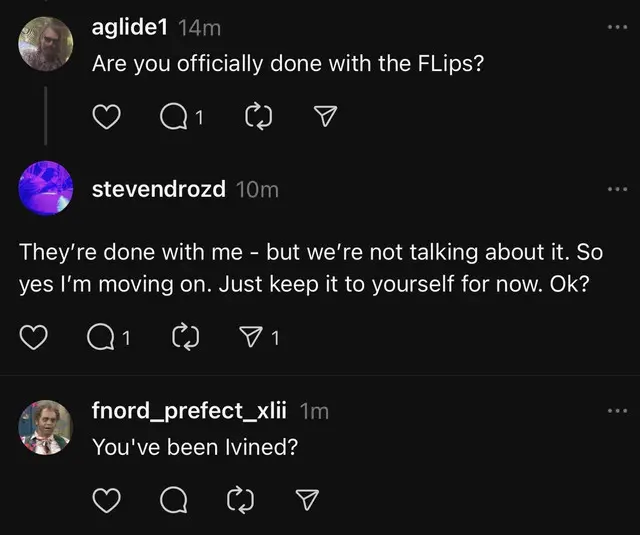This screenshot has width=640, height=535.
Task: Share fnord_prefect_xlii's reply via send icon
Action: pos(309,498)
